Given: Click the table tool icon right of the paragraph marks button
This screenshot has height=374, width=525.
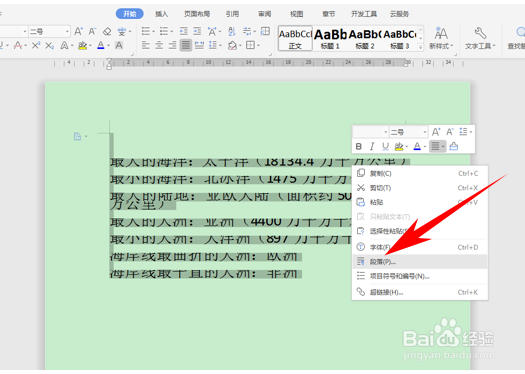Looking at the screenshot, I should pyautogui.click(x=265, y=31).
